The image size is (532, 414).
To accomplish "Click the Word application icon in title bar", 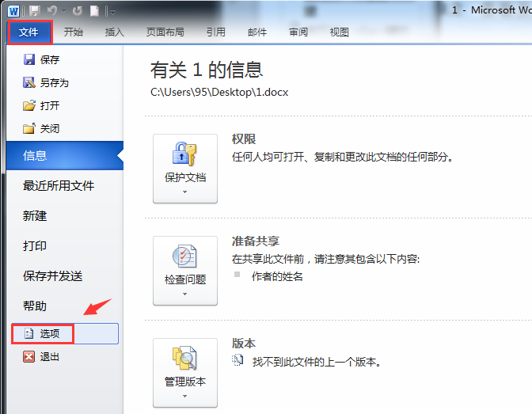I will pyautogui.click(x=13, y=11).
